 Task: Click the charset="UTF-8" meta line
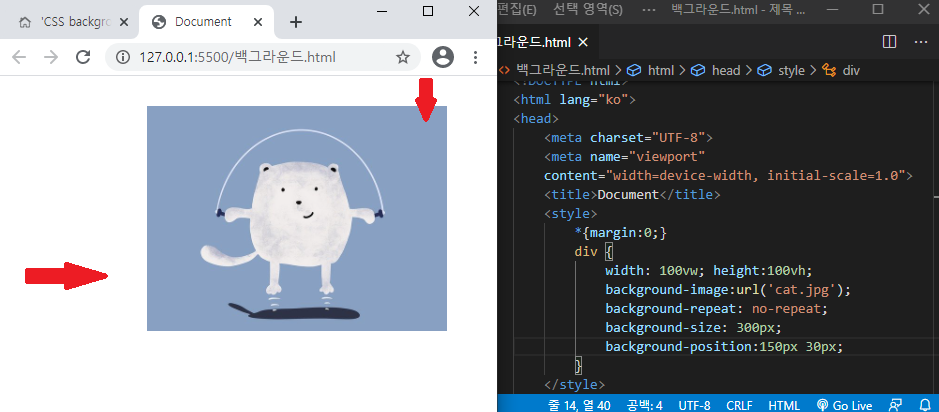coord(629,138)
